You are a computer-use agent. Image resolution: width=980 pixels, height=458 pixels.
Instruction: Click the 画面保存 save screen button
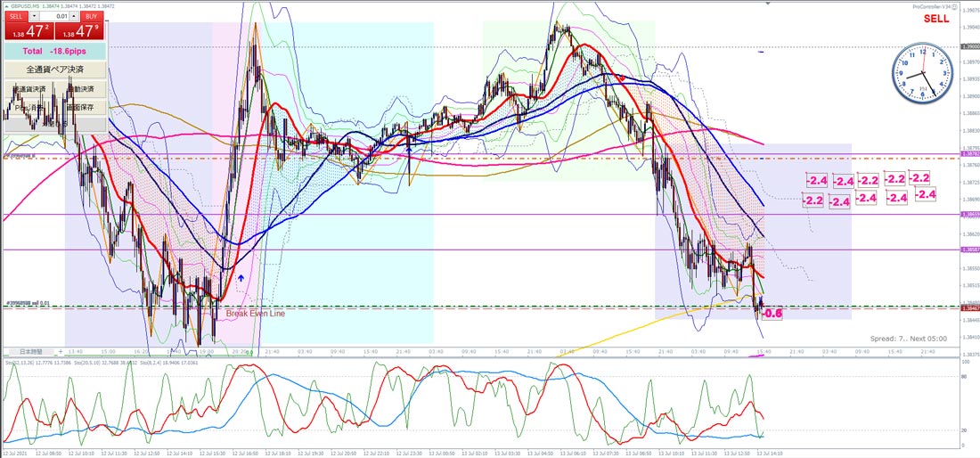click(x=80, y=107)
